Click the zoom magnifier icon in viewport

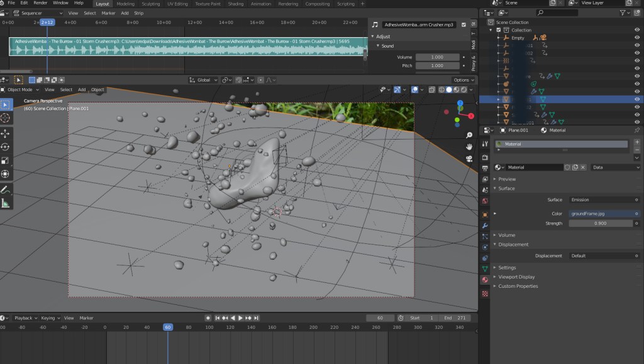click(469, 135)
